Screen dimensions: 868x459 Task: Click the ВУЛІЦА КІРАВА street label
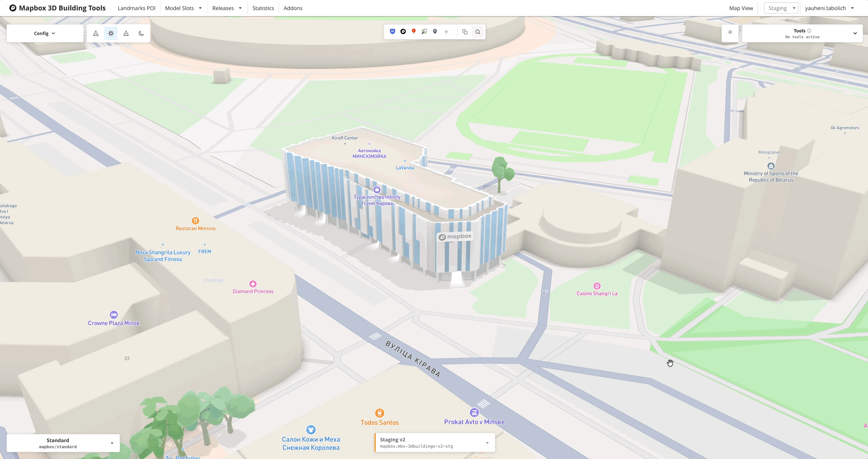click(x=413, y=359)
